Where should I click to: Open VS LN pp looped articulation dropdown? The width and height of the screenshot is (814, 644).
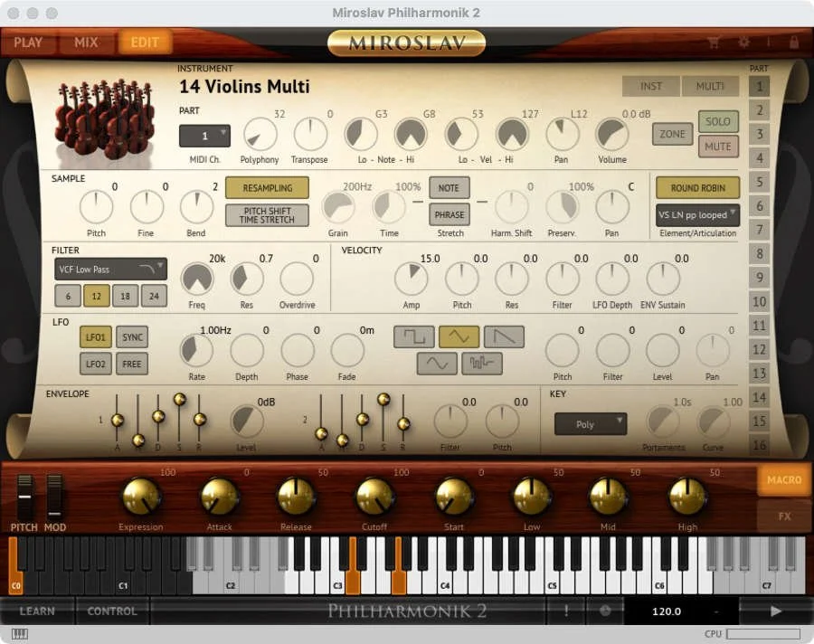697,215
